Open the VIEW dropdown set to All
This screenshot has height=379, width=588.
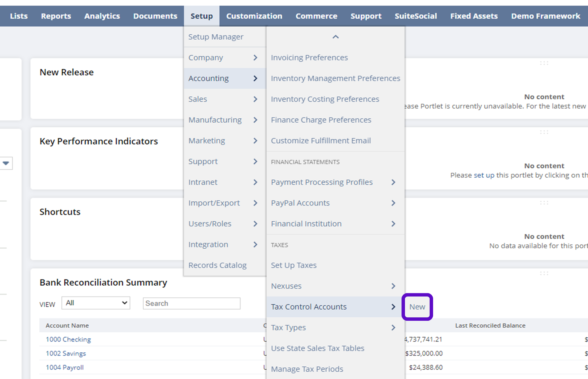tap(96, 303)
